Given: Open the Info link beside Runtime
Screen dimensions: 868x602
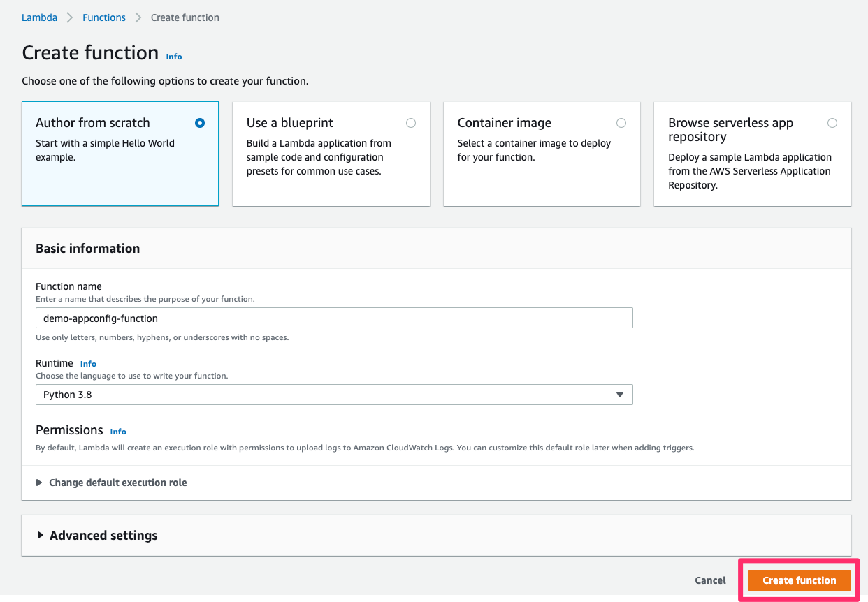Looking at the screenshot, I should point(88,364).
